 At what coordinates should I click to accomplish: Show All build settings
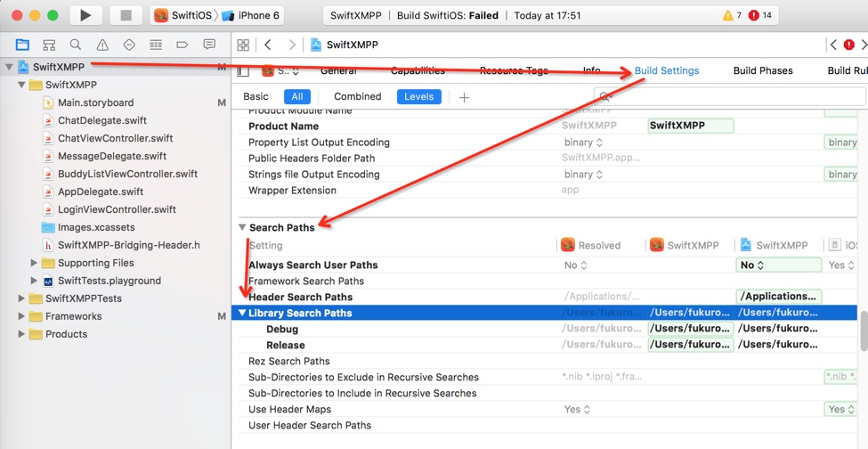click(x=297, y=97)
